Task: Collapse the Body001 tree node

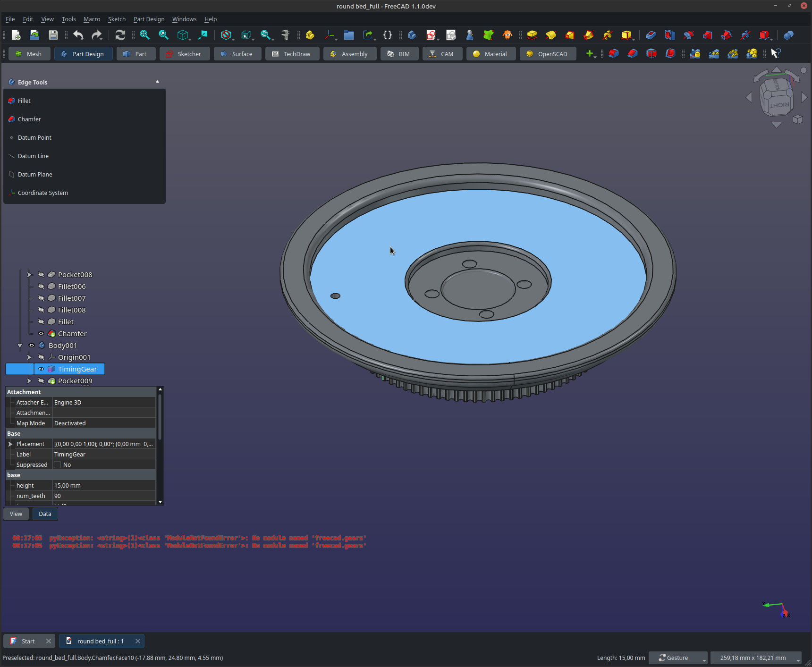Action: pos(20,346)
